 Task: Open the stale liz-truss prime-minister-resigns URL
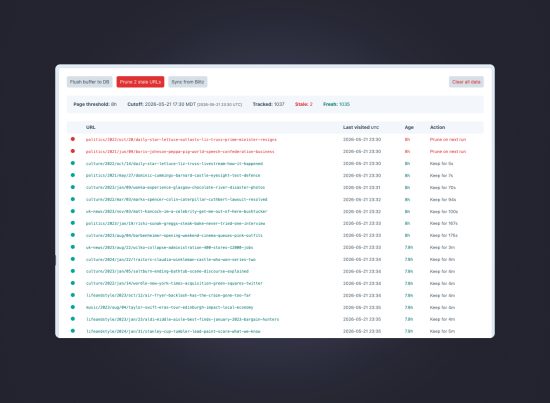tap(181, 140)
